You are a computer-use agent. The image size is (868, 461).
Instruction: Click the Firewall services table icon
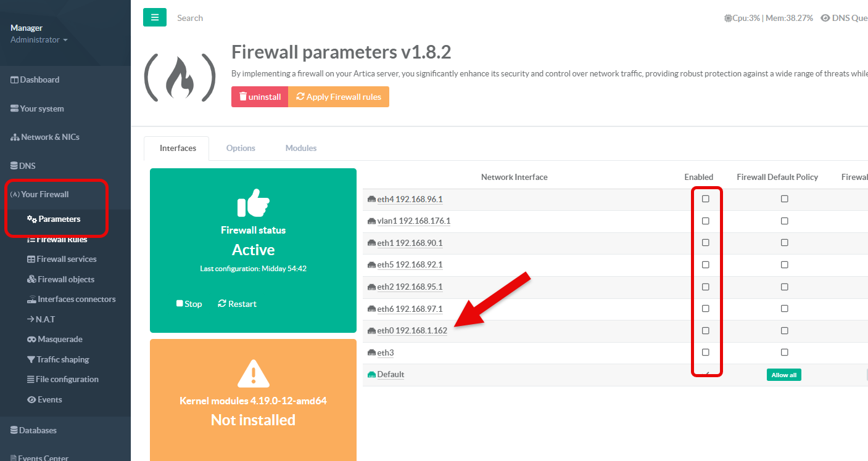pos(31,259)
